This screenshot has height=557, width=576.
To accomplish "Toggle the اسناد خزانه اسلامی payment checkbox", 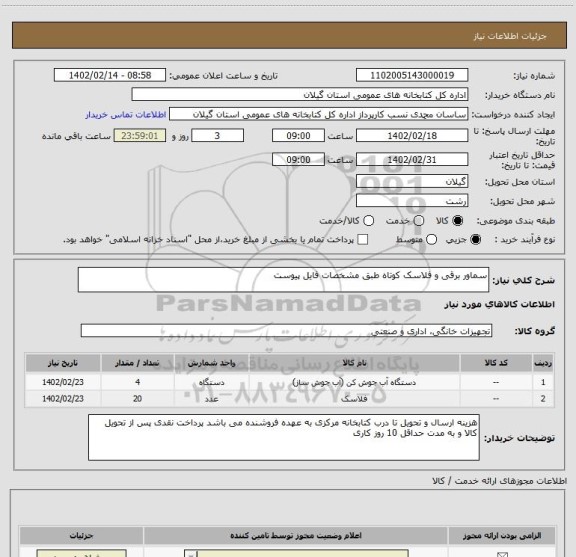I will pos(363,240).
